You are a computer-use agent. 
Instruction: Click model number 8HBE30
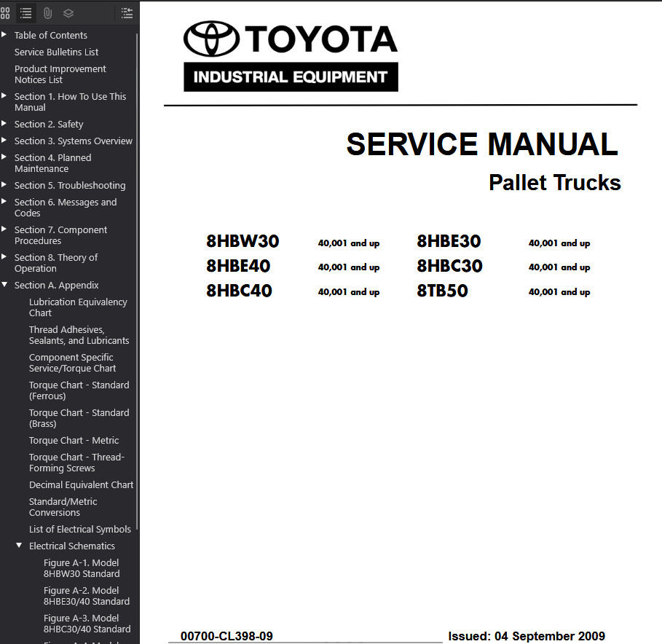tap(449, 241)
